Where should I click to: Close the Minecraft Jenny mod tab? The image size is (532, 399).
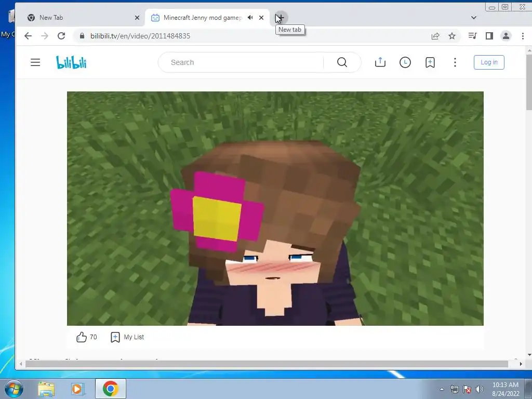tap(261, 18)
